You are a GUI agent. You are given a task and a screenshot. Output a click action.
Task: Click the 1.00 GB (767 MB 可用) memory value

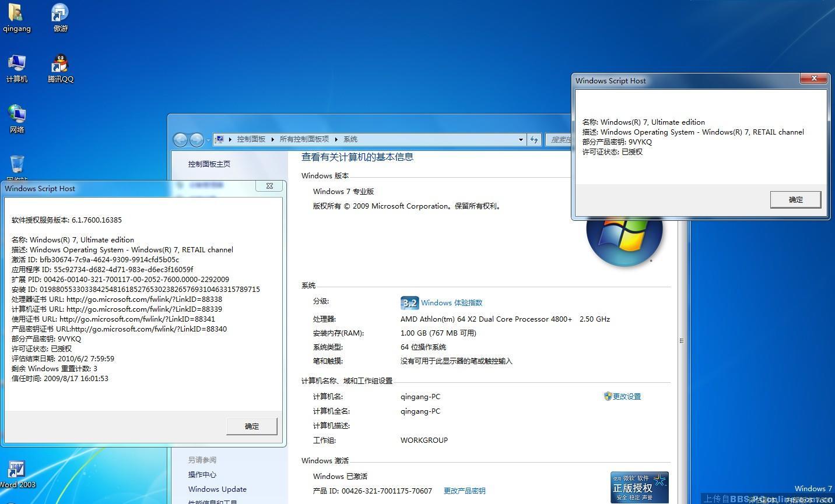click(x=438, y=333)
